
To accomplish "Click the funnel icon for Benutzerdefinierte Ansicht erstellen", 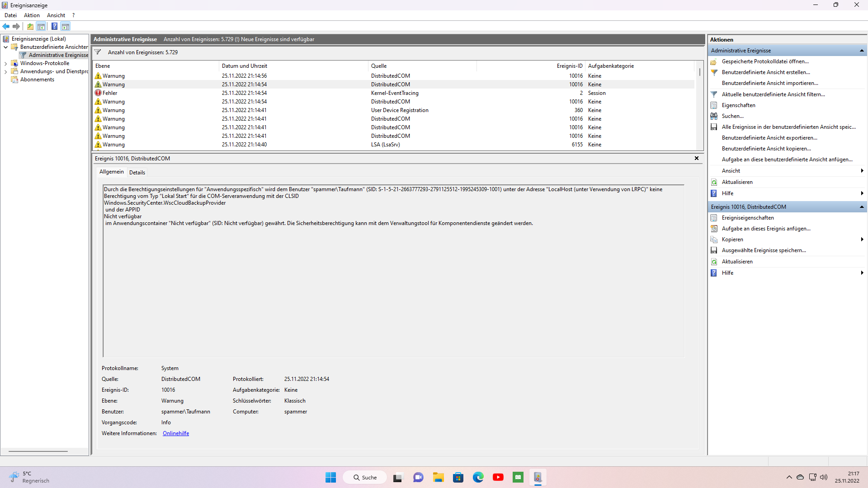I will tap(714, 72).
